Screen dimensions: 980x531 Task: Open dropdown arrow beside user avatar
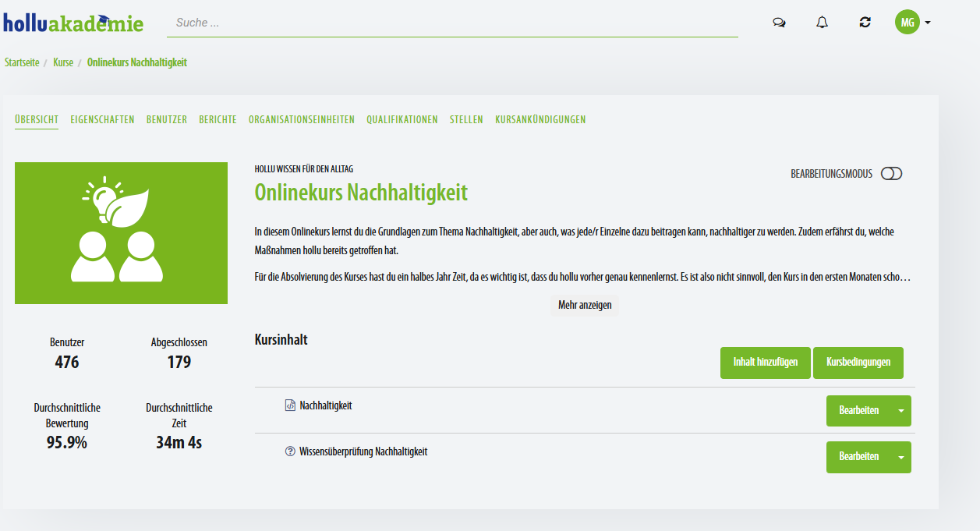click(x=928, y=23)
